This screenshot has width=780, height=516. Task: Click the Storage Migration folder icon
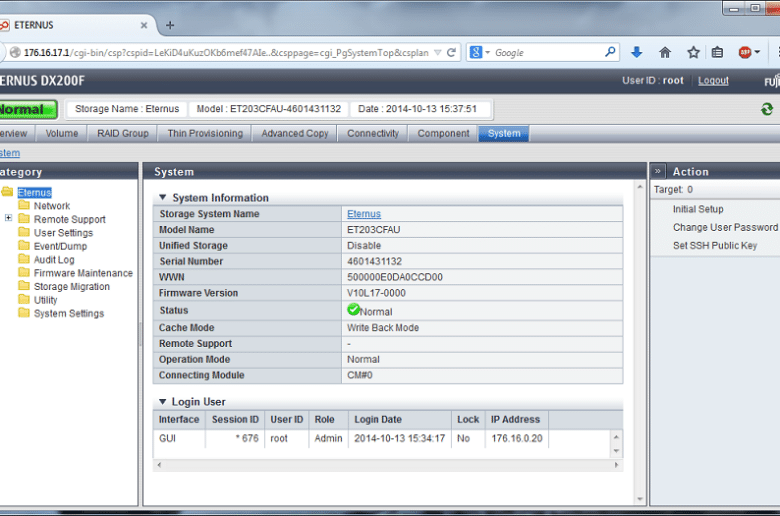click(24, 286)
